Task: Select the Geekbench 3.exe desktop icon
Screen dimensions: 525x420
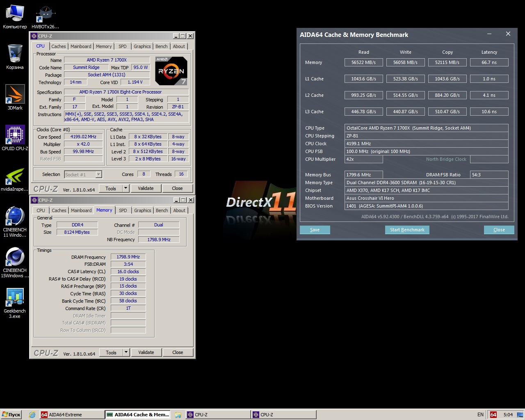Action: [x=15, y=303]
